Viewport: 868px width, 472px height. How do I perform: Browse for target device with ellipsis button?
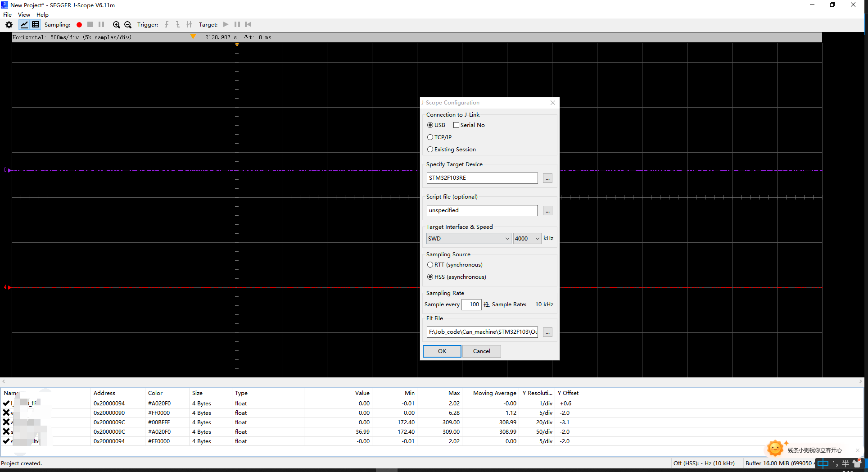(547, 178)
